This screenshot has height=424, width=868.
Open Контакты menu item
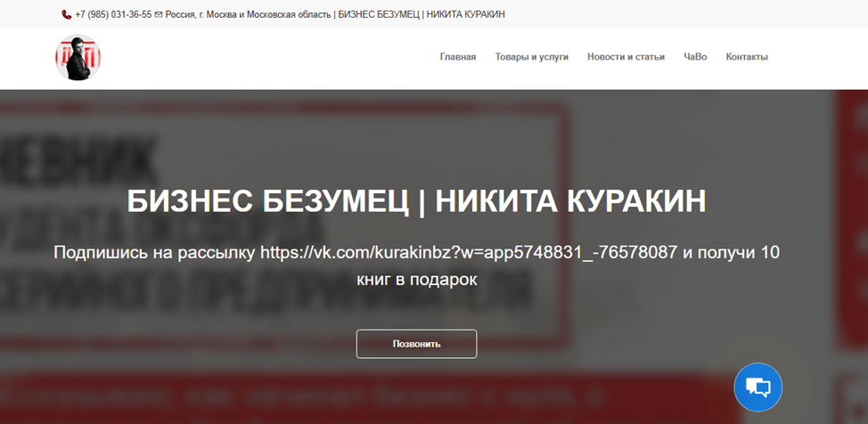pos(747,56)
